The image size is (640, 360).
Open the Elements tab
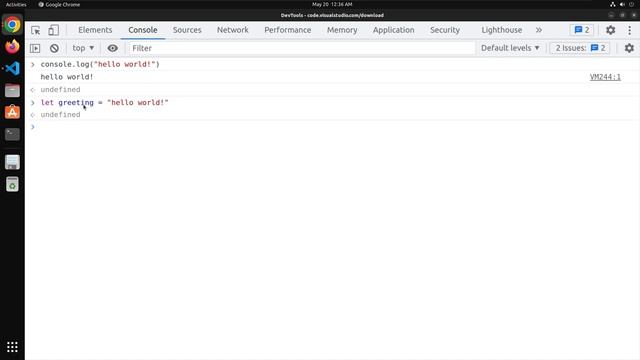coord(95,30)
